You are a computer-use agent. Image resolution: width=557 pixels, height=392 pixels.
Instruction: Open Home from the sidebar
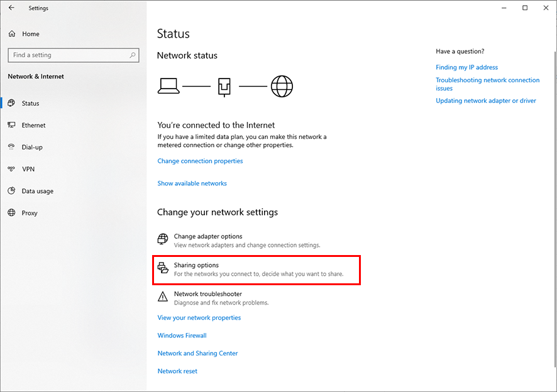pyautogui.click(x=30, y=34)
